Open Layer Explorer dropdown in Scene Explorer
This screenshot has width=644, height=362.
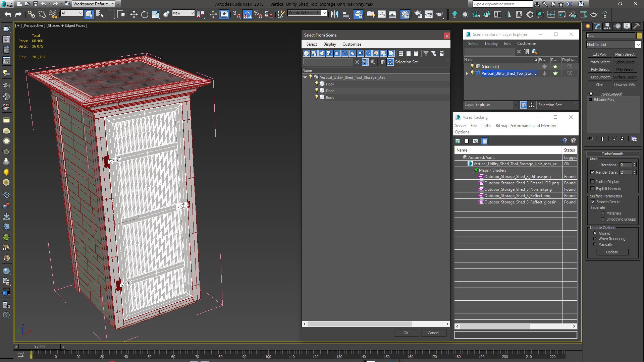point(491,105)
